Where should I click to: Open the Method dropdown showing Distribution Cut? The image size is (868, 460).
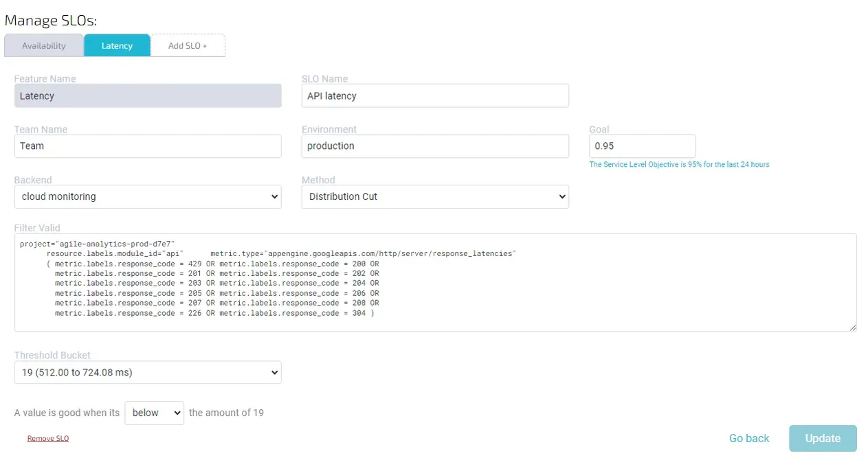(x=435, y=196)
